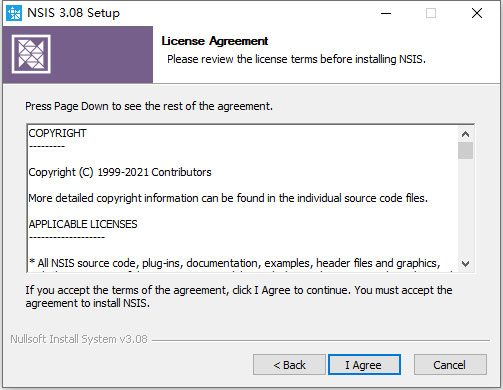
Task: Click the 'Copyright (C) 1999-2021 Contributors' line
Action: 120,172
